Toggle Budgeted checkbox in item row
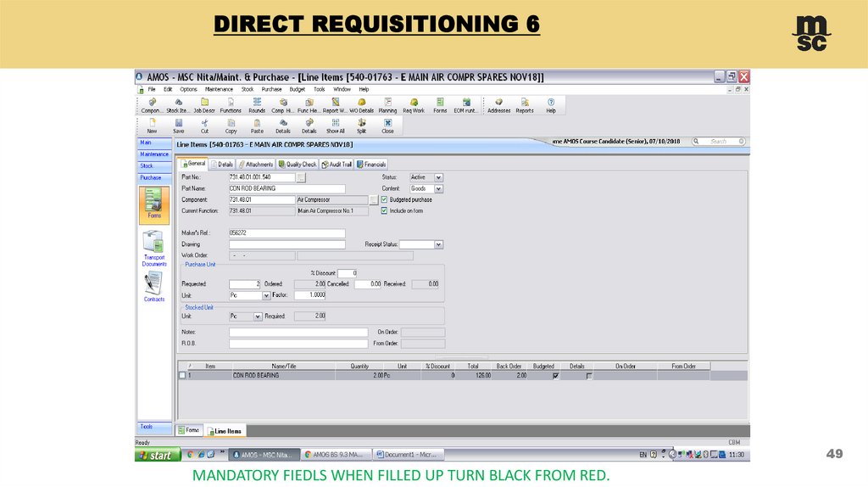 (556, 376)
